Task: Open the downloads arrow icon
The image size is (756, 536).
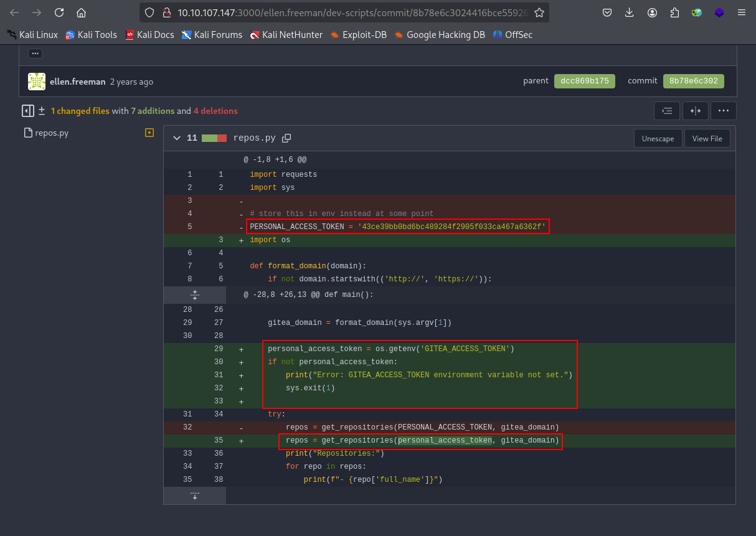Action: coord(630,12)
